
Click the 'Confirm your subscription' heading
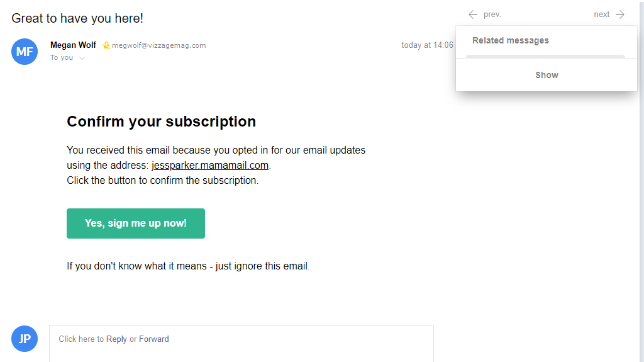(x=161, y=122)
